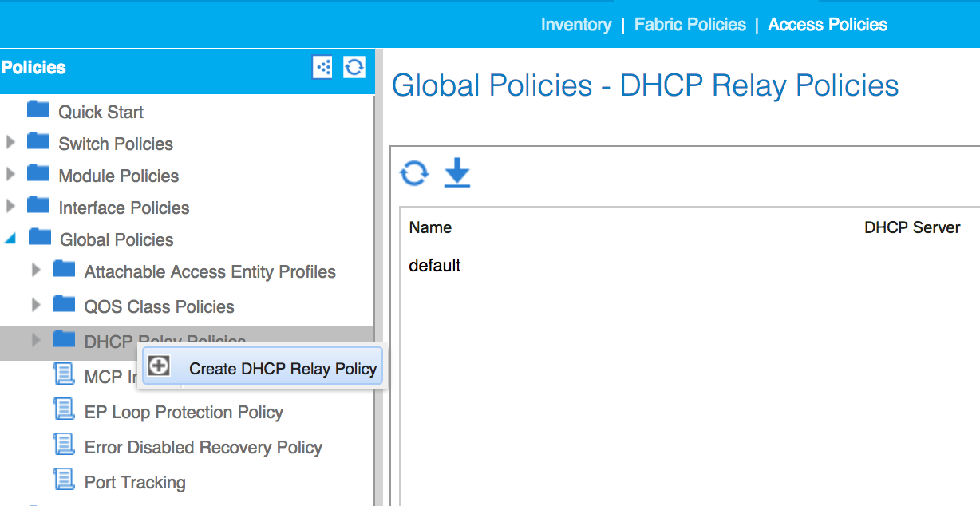Click the QOS Class Policies folder icon
Viewport: 980px width, 506px height.
pos(64,304)
